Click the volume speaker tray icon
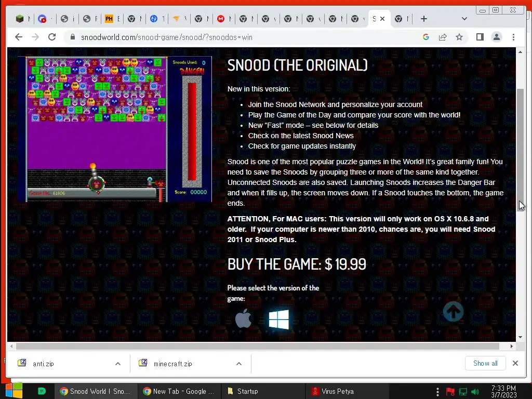This screenshot has width=532, height=399. tap(475, 392)
